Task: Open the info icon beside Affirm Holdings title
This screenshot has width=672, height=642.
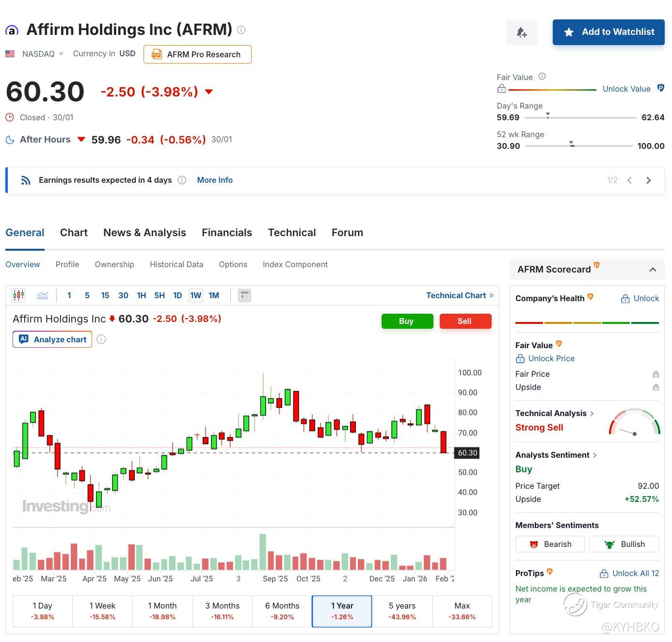Action: tap(241, 30)
